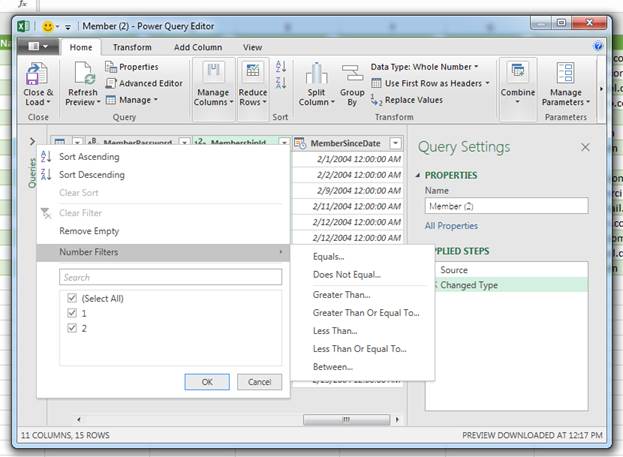Open the Data Type: Whole Number dropdown

pos(424,67)
